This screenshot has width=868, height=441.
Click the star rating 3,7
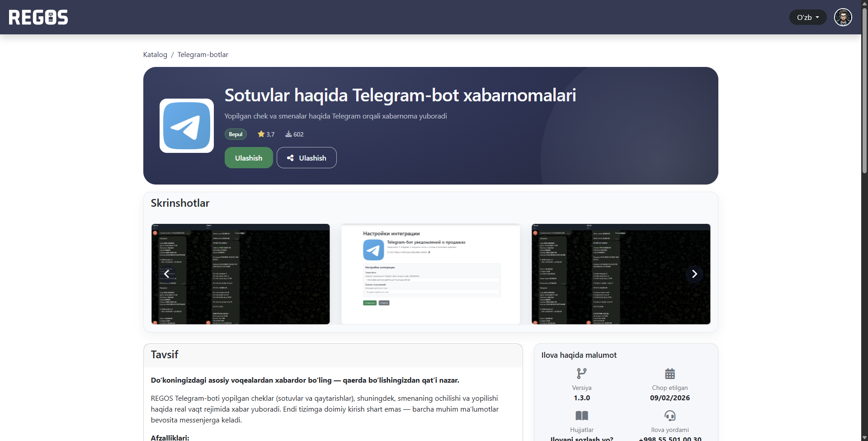pos(266,134)
